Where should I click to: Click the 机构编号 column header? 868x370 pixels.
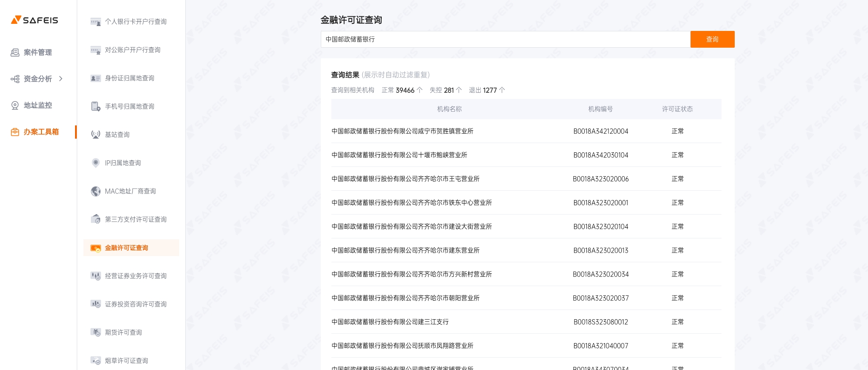(x=600, y=109)
